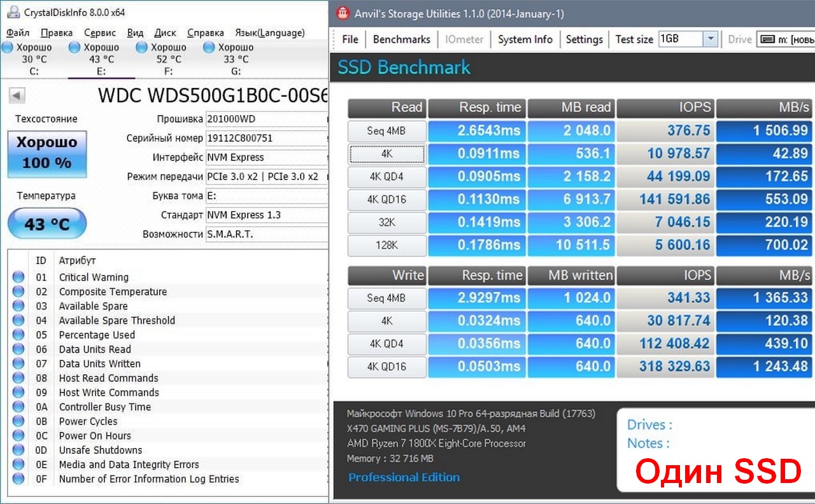Click status orb for Data Units Read
815x504 pixels.
[18, 349]
